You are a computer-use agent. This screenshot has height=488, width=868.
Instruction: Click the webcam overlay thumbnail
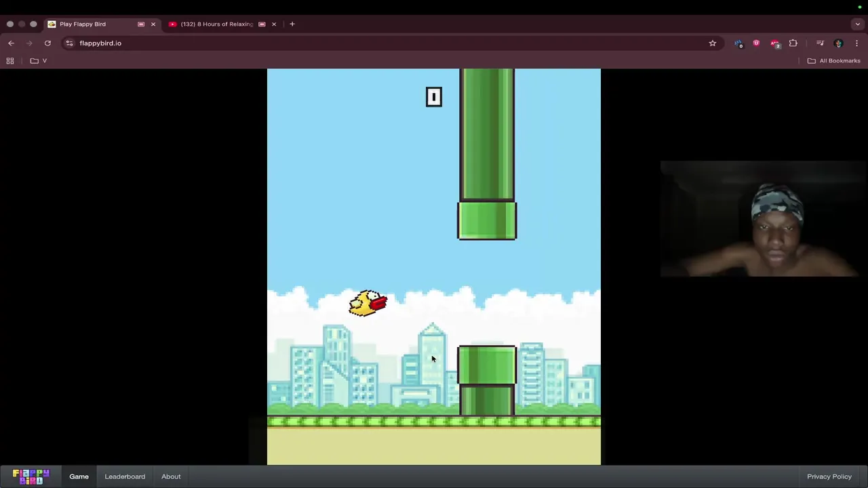pos(762,219)
